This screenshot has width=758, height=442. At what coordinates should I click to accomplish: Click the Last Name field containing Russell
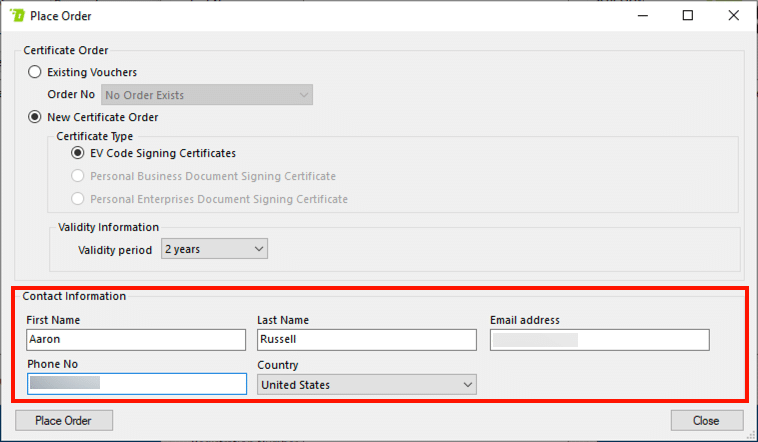(366, 340)
